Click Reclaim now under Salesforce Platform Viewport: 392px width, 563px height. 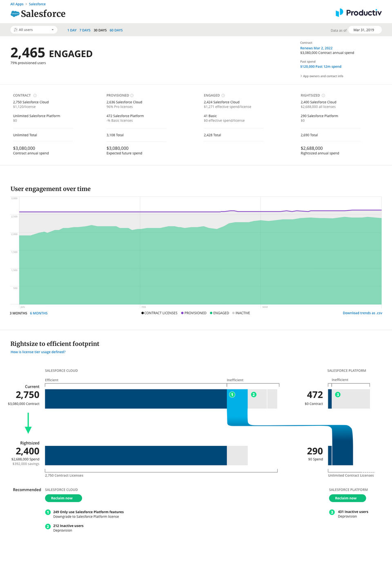coord(347,498)
